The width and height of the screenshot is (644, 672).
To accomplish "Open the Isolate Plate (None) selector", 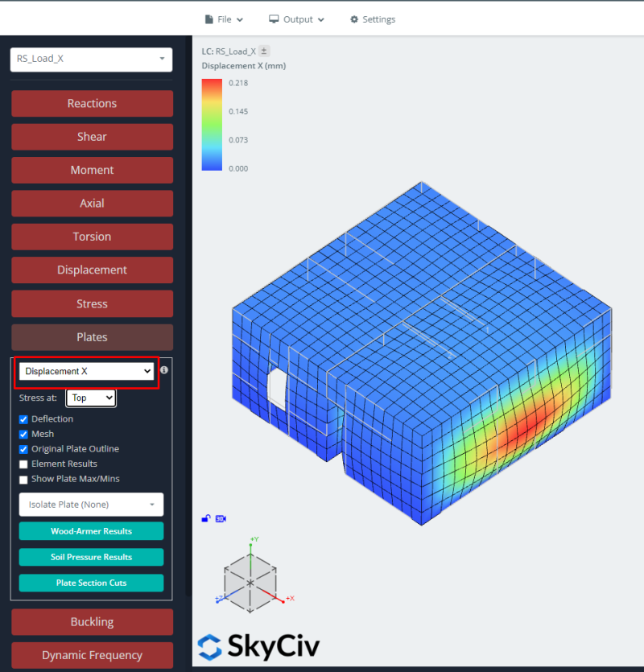I will point(91,505).
